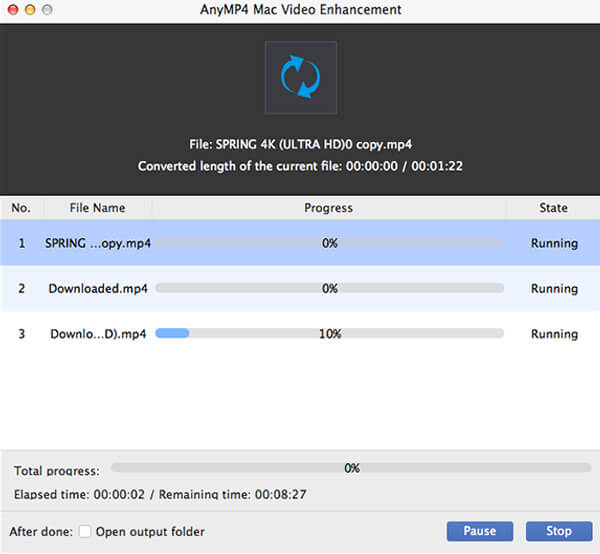
Task: Enable the Open output folder checkbox
Action: pyautogui.click(x=85, y=531)
